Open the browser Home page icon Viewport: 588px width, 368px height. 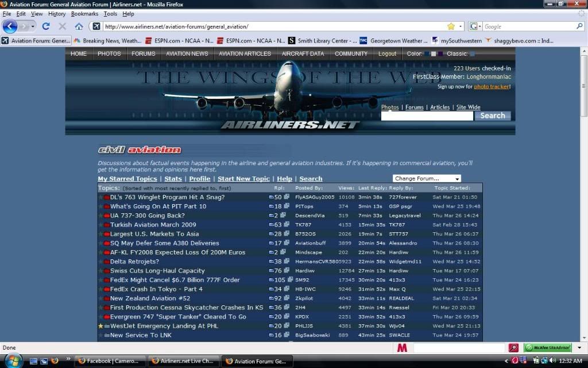79,26
